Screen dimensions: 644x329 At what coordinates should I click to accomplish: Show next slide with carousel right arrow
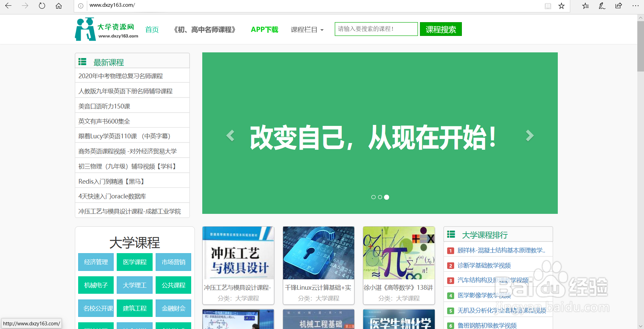530,136
